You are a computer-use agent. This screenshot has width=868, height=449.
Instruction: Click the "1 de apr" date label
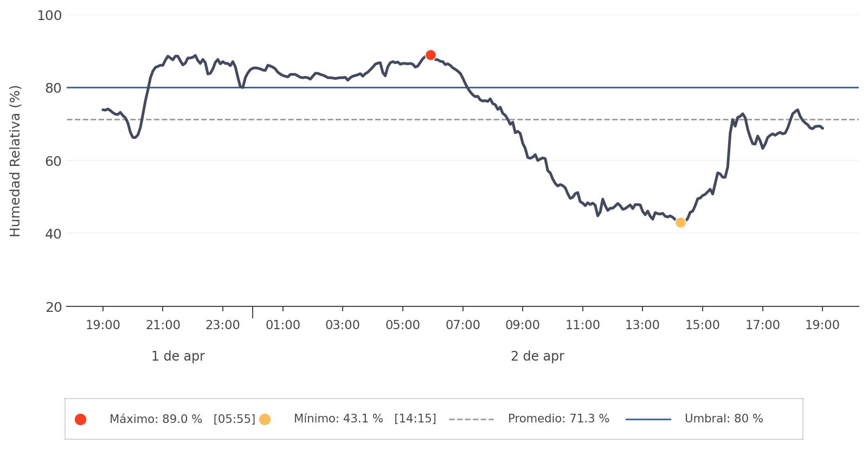pyautogui.click(x=178, y=356)
